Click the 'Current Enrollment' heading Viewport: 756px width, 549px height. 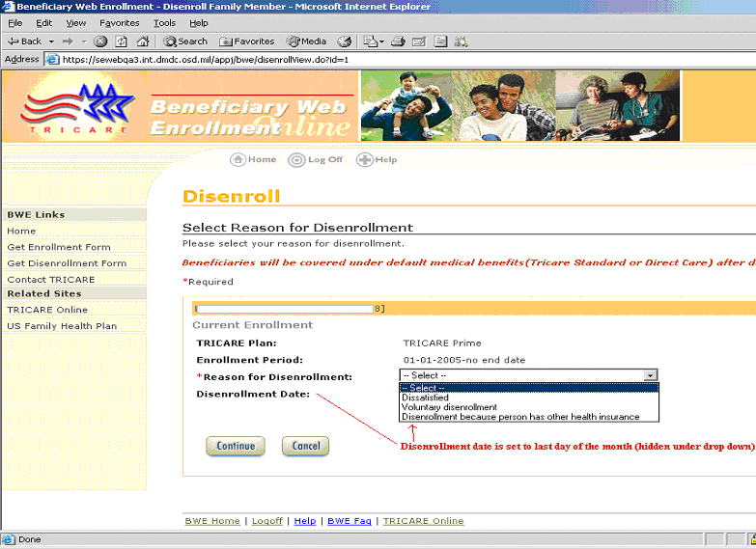click(253, 325)
